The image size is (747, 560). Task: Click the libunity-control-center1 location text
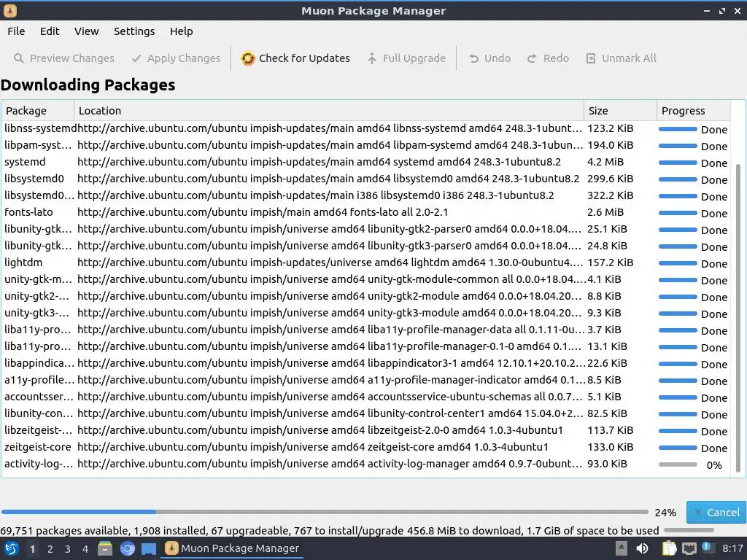click(x=330, y=413)
